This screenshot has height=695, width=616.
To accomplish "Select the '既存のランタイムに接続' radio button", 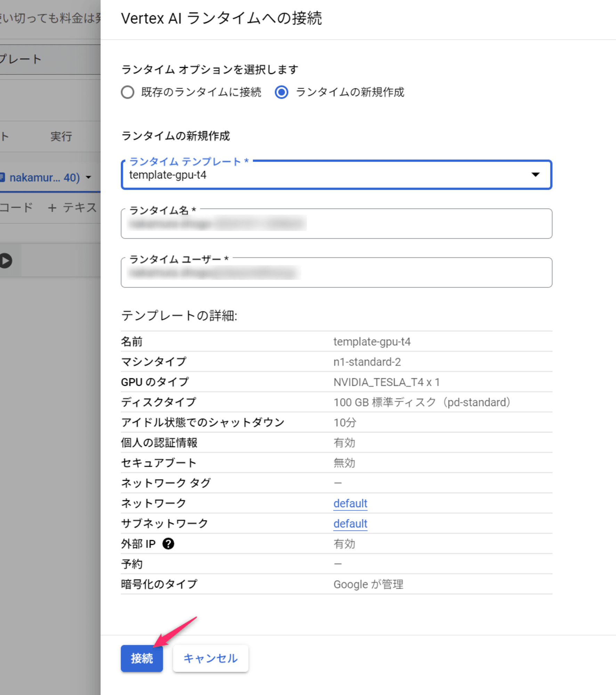I will (128, 92).
